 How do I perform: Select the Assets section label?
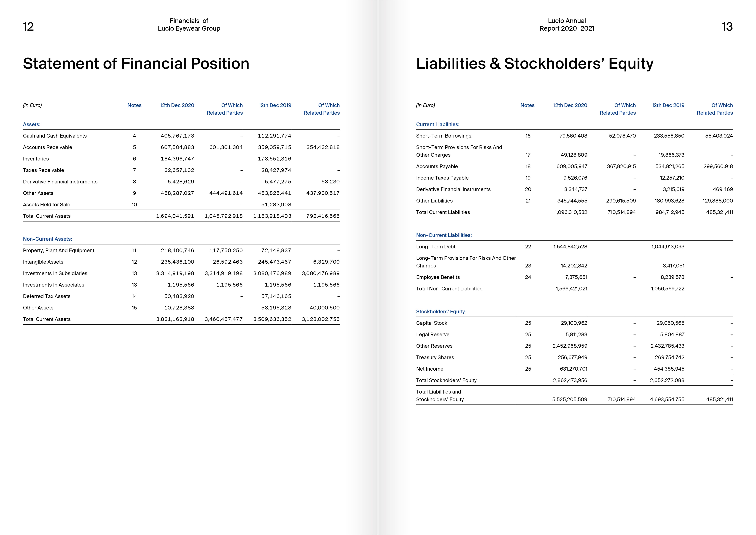click(x=32, y=124)
